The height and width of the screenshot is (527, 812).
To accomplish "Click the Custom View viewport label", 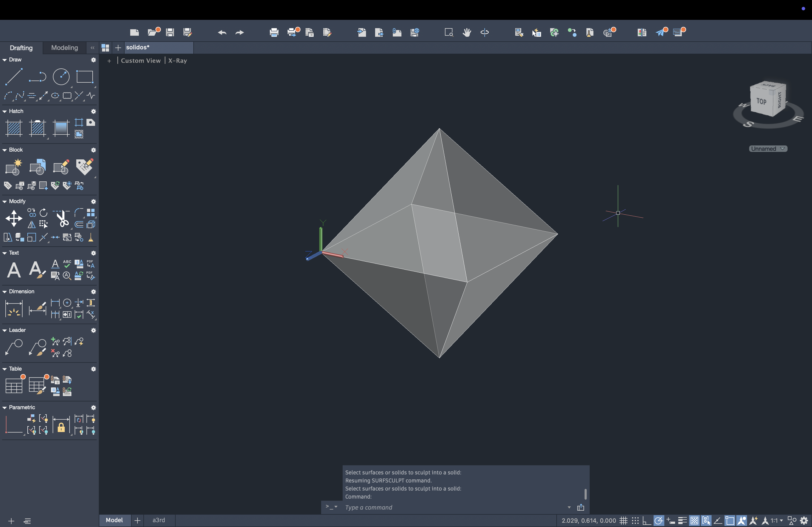I will click(x=140, y=61).
